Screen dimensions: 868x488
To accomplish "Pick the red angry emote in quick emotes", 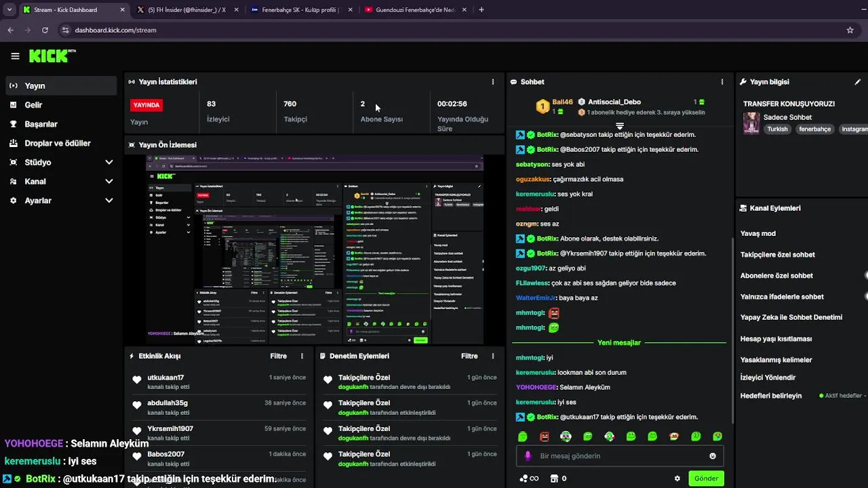I will (544, 436).
